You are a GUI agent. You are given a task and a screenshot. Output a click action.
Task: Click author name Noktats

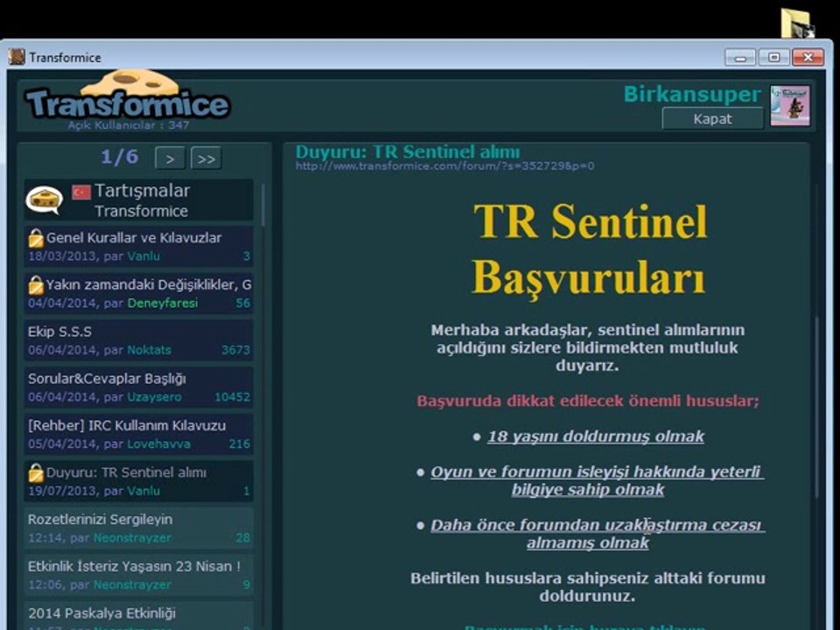point(149,350)
